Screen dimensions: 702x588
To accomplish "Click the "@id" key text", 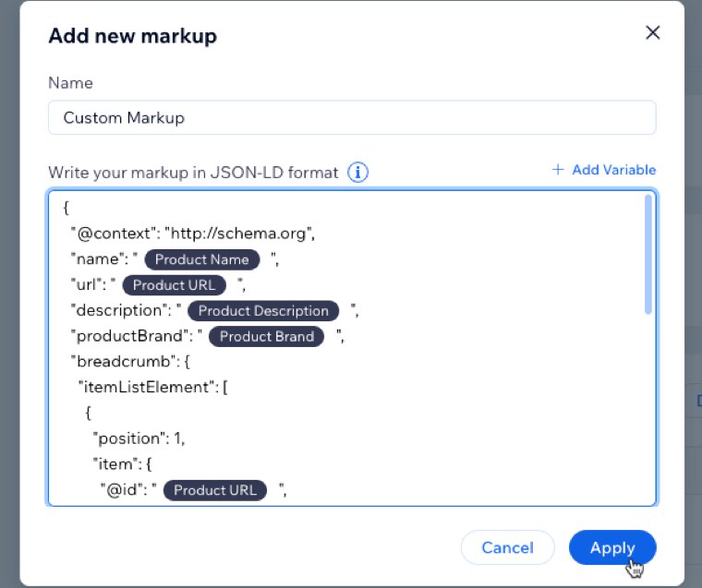I will tap(120, 489).
